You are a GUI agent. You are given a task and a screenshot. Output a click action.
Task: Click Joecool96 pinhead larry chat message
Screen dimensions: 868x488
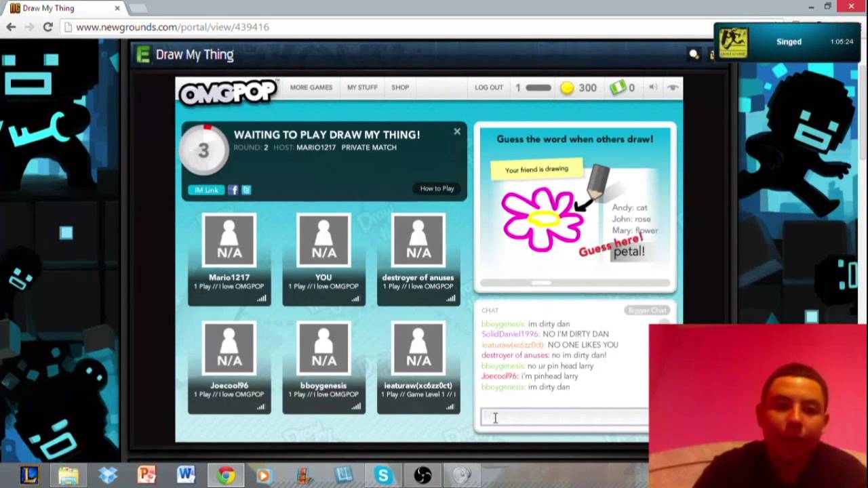(x=530, y=376)
